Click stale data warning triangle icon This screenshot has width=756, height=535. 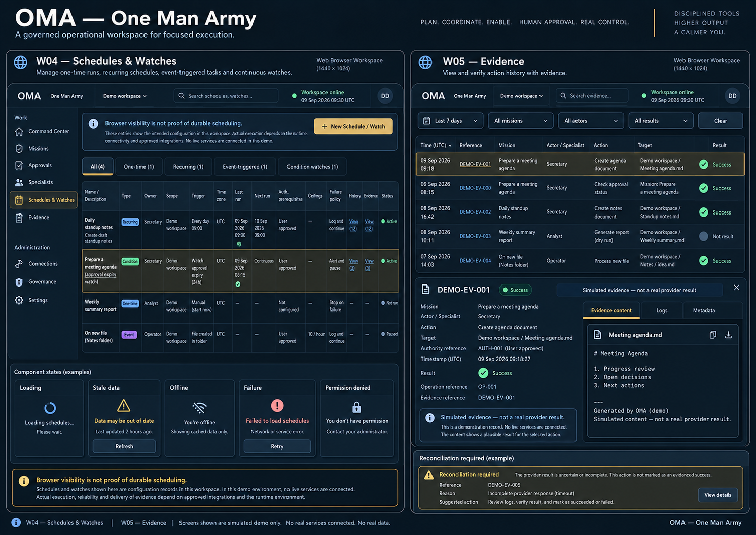click(124, 406)
